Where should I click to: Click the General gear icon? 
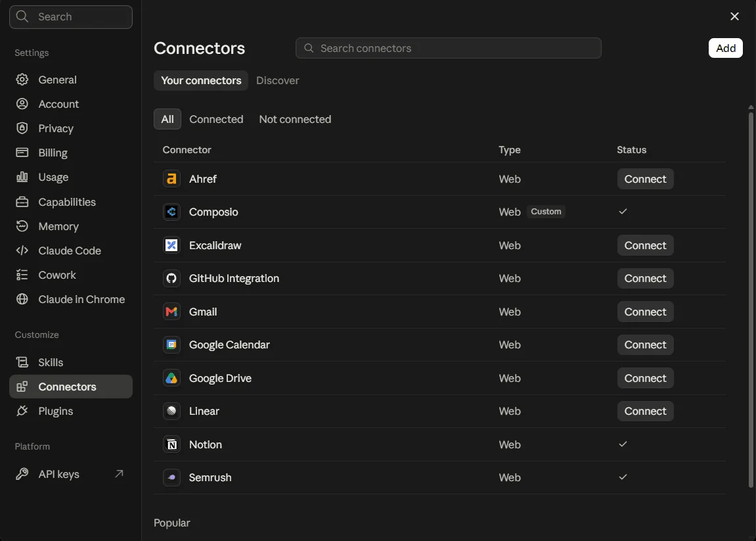(22, 80)
